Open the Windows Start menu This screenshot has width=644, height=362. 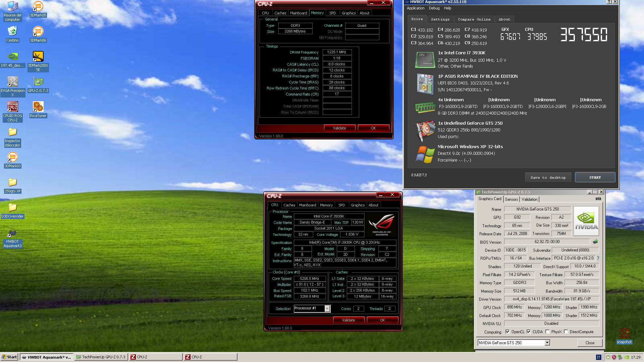(9, 357)
